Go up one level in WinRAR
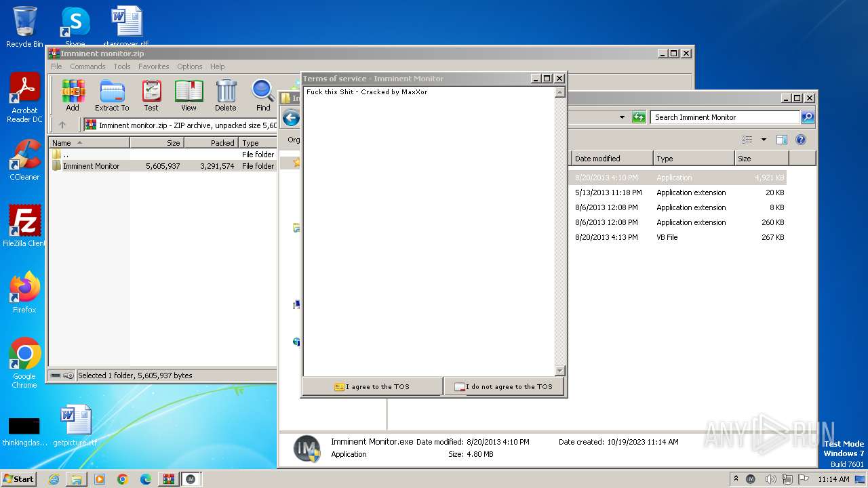This screenshot has height=488, width=868. tap(62, 125)
